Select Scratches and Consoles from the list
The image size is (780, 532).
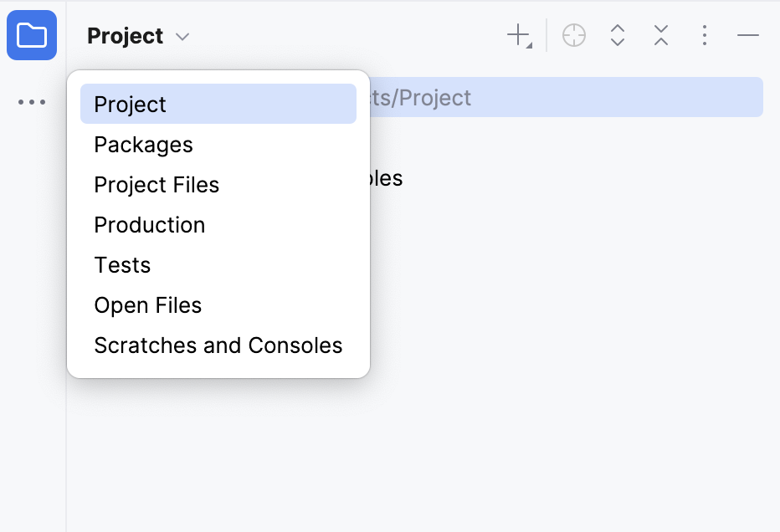click(218, 345)
